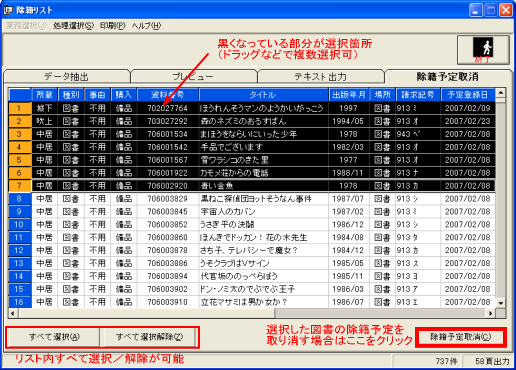Viewport: 516px width, 370px height.
Task: Click the horizontal scrollbar thumb
Action: click(x=147, y=313)
